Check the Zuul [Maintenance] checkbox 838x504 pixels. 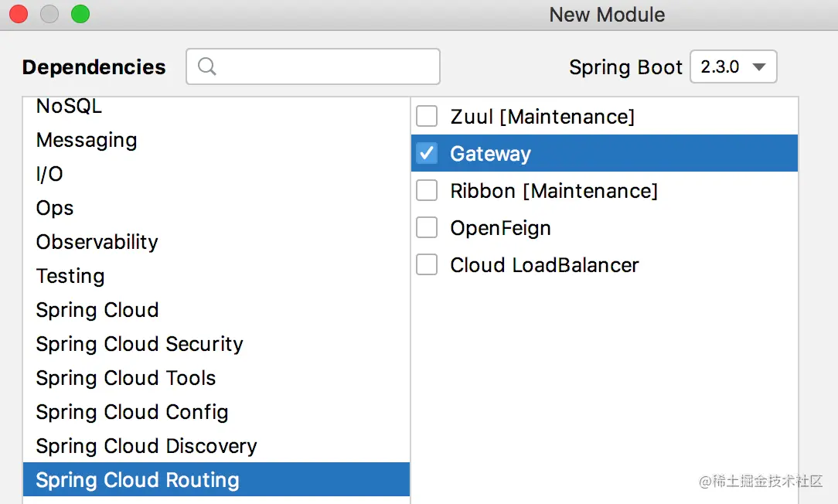[x=427, y=117]
